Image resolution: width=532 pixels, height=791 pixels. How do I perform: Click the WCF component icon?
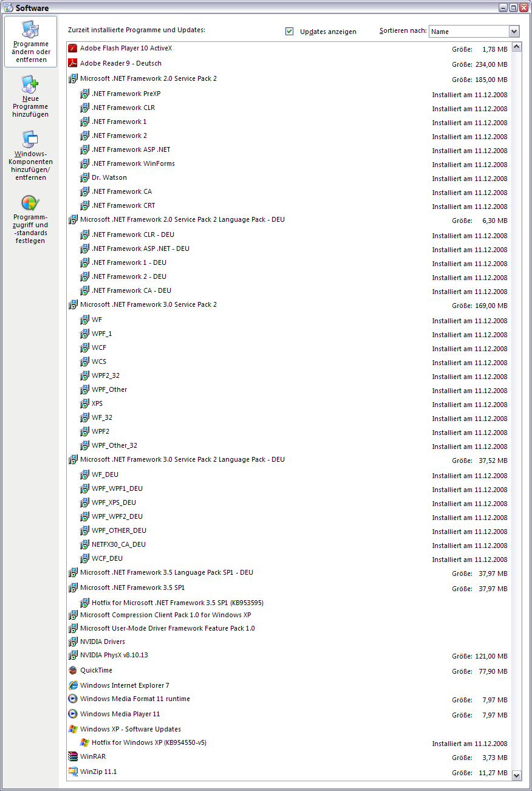coord(84,348)
